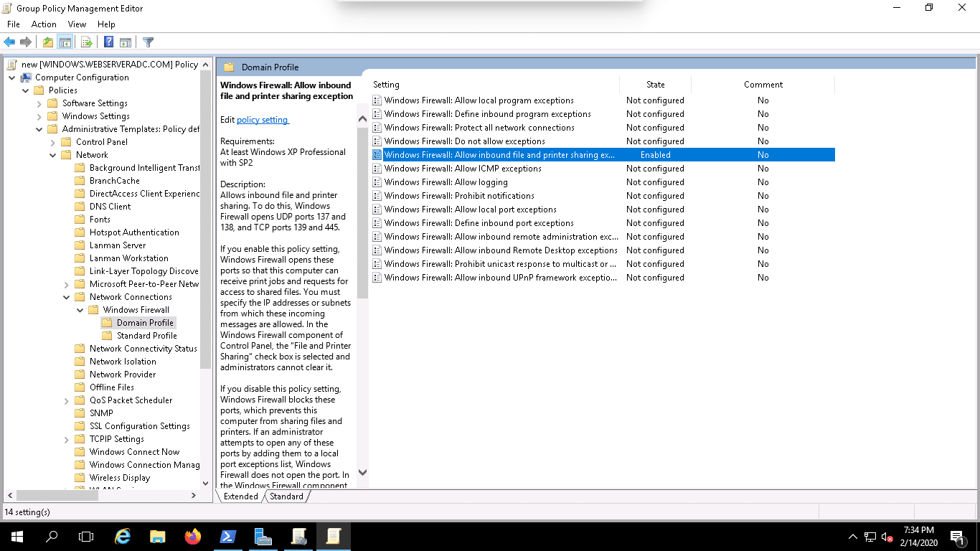Image resolution: width=980 pixels, height=551 pixels.
Task: Click the Forward arrow toolbar icon
Action: (x=26, y=42)
